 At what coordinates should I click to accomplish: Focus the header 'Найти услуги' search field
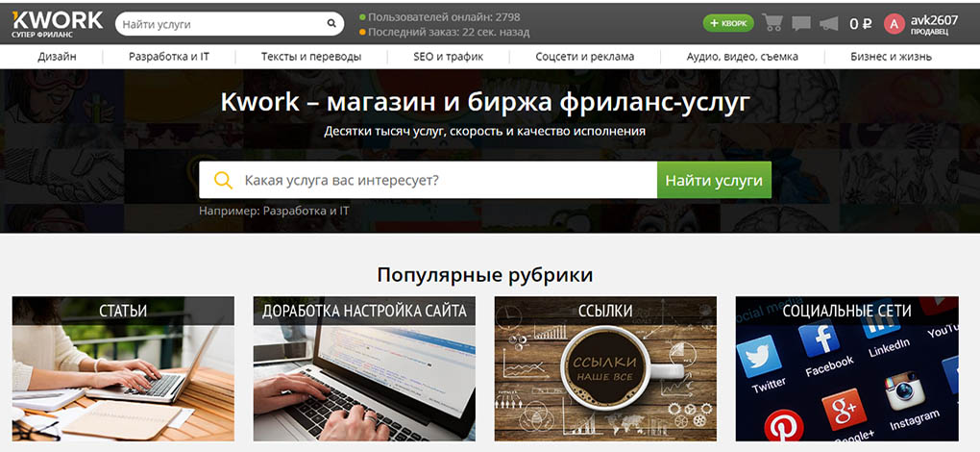230,24
